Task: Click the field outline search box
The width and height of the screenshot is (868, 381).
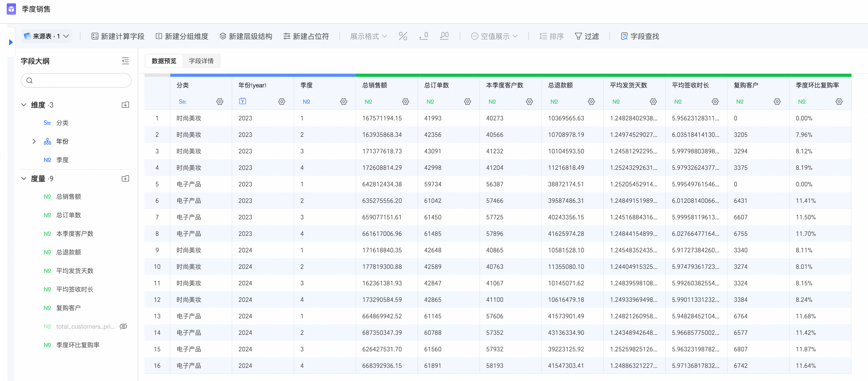Action: click(76, 80)
